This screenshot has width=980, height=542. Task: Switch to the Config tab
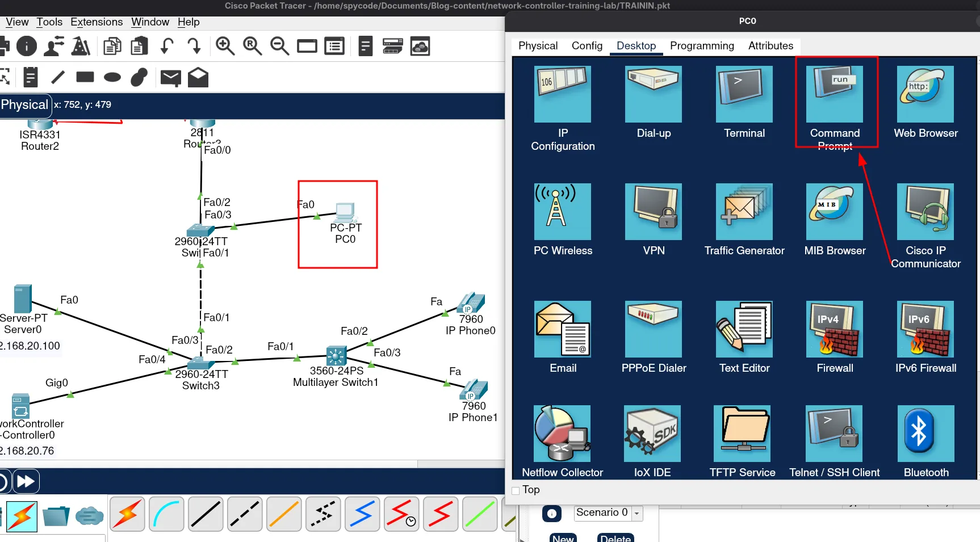(587, 46)
